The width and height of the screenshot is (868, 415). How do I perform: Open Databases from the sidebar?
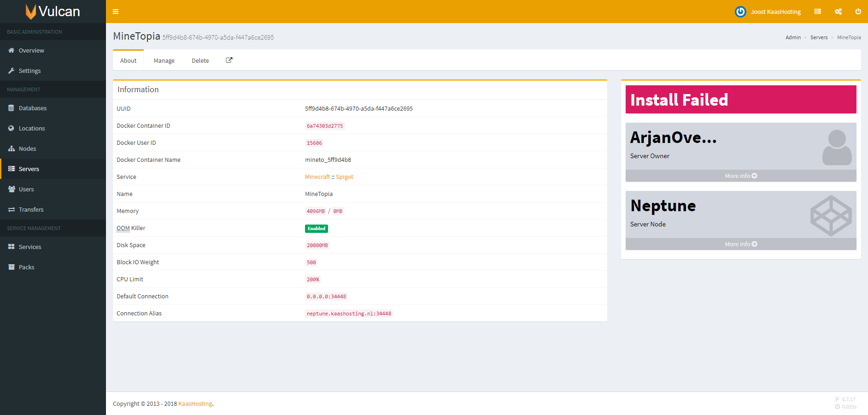pos(32,108)
